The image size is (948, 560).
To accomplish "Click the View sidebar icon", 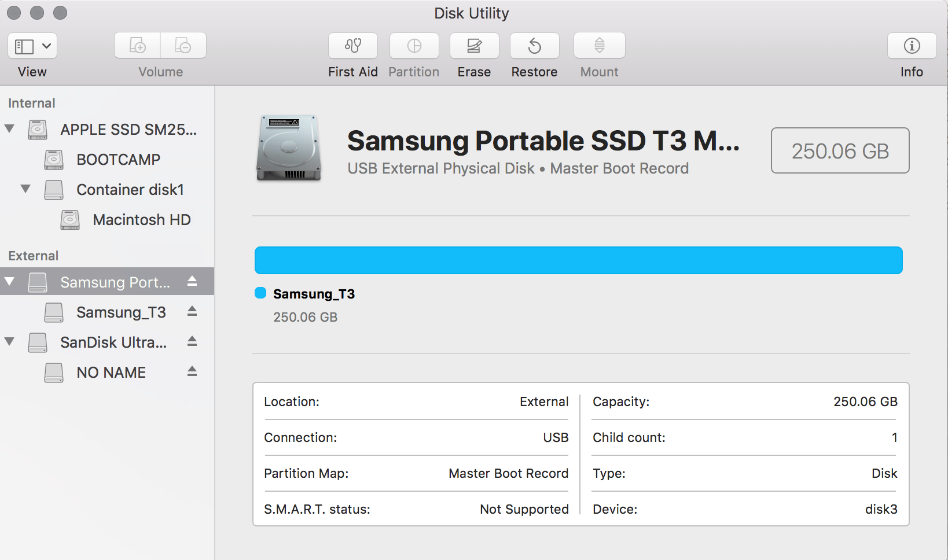I will pyautogui.click(x=24, y=46).
